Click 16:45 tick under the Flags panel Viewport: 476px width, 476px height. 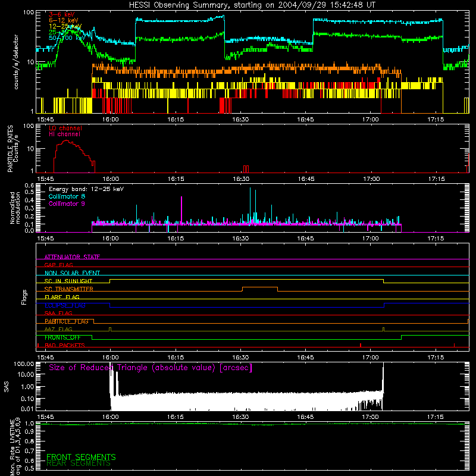[305, 358]
